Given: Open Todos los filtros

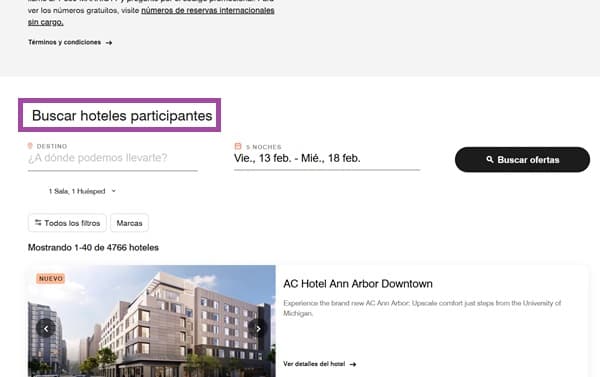Looking at the screenshot, I should pos(67,223).
